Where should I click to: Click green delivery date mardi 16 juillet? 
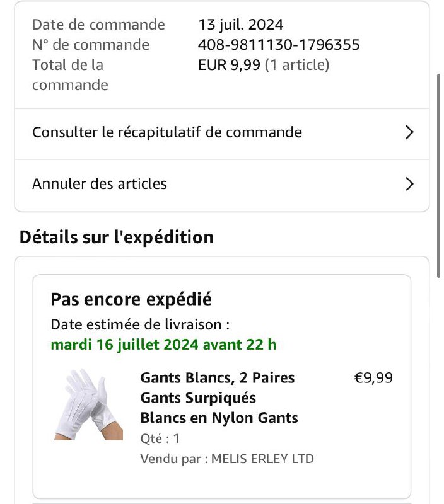(x=163, y=345)
